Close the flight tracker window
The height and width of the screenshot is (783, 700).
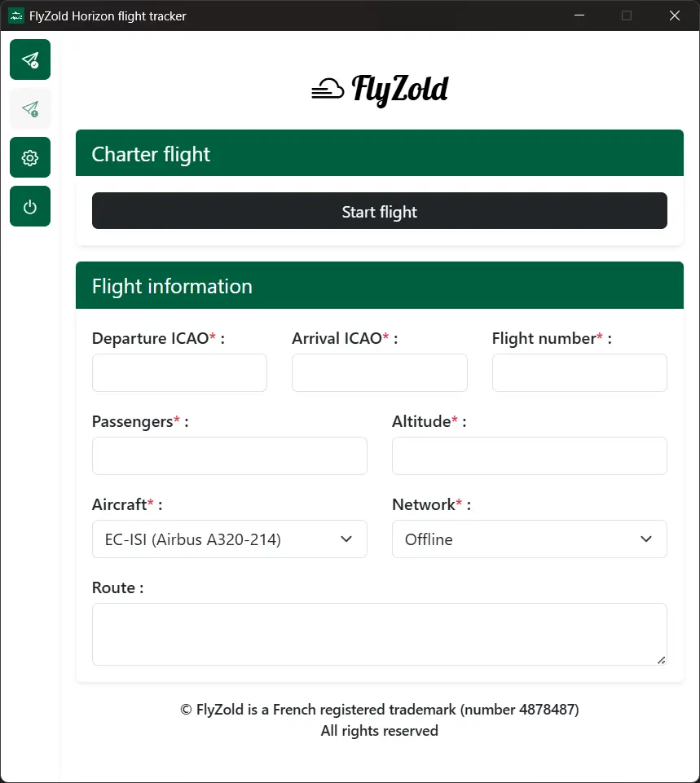pos(674,15)
